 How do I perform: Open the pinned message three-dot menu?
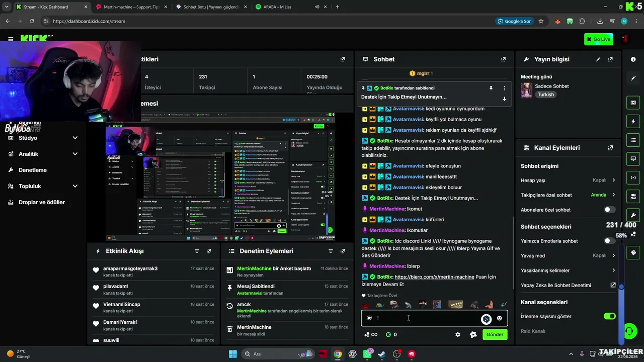pos(504,88)
